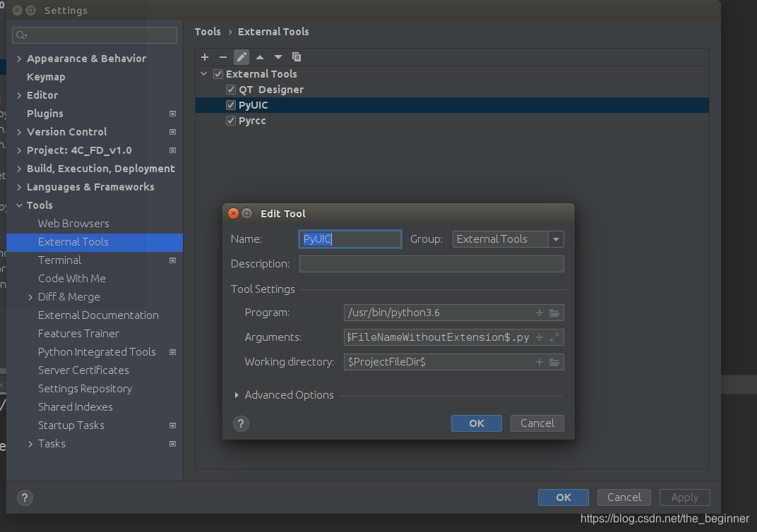Expand Diff & Merge subcategory
The width and height of the screenshot is (757, 532).
[x=30, y=297]
